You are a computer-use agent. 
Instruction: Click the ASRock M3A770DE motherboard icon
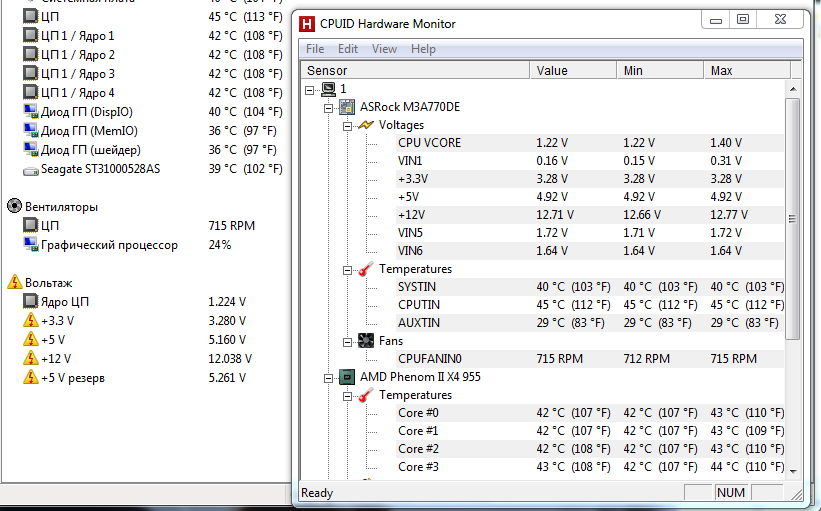347,107
